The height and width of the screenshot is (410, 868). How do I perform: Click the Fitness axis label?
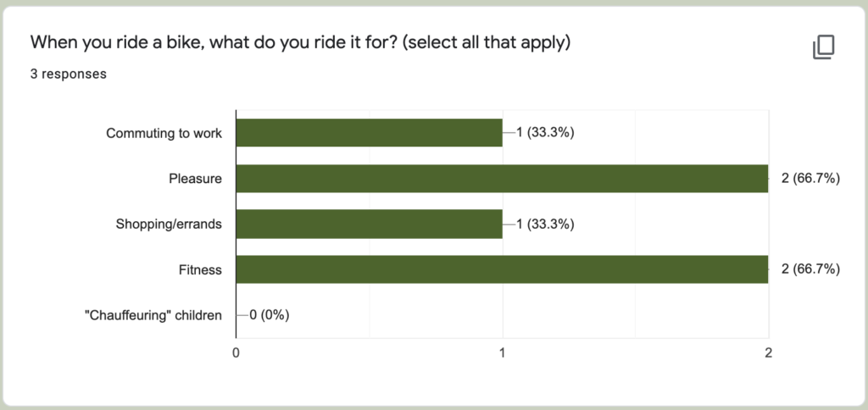pos(200,270)
